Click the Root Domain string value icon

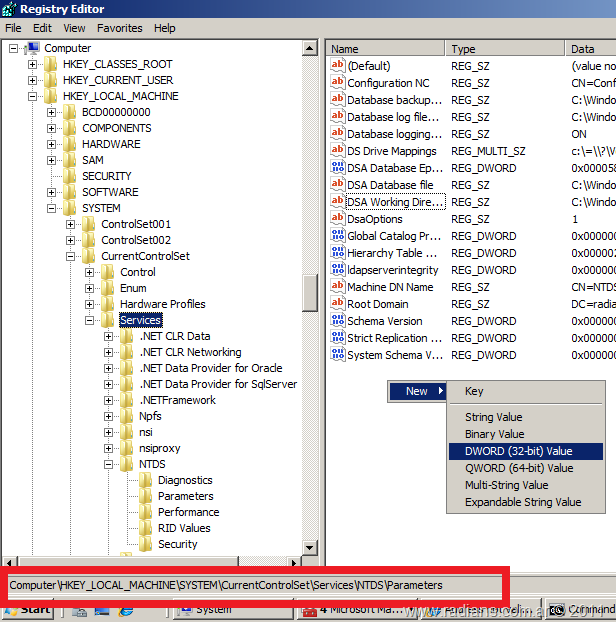[337, 304]
